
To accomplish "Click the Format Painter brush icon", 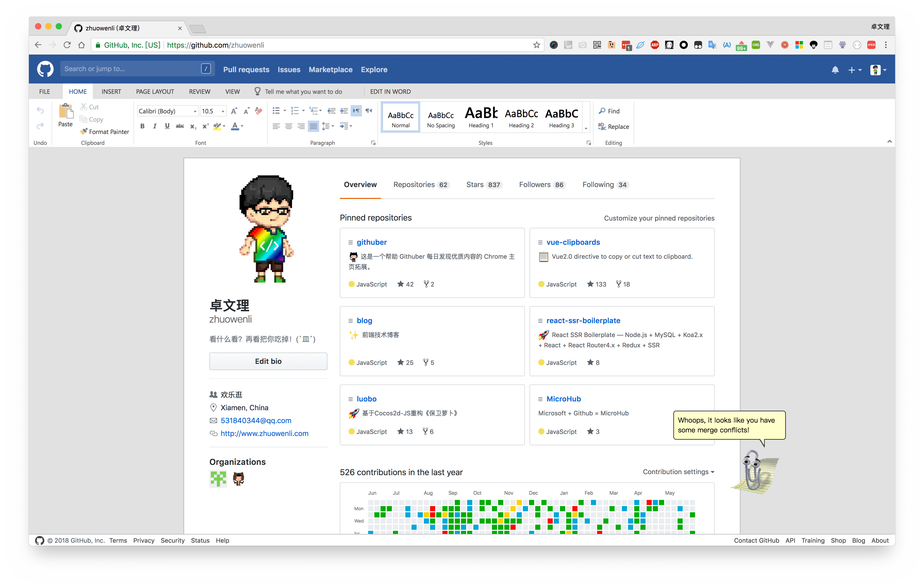I will (x=84, y=131).
